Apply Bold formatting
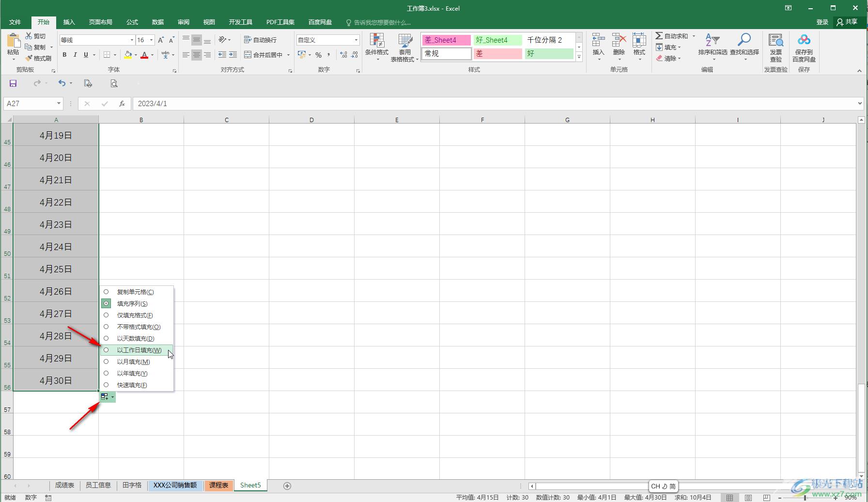 click(x=64, y=55)
